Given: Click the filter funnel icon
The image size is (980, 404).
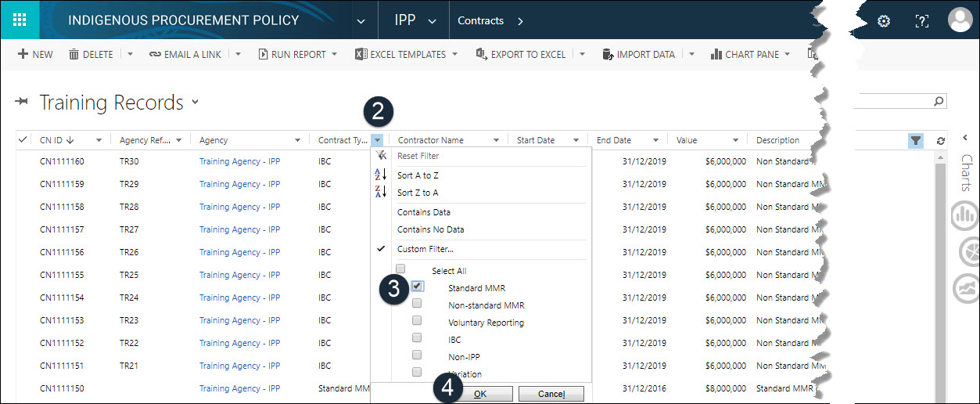Looking at the screenshot, I should coord(916,140).
